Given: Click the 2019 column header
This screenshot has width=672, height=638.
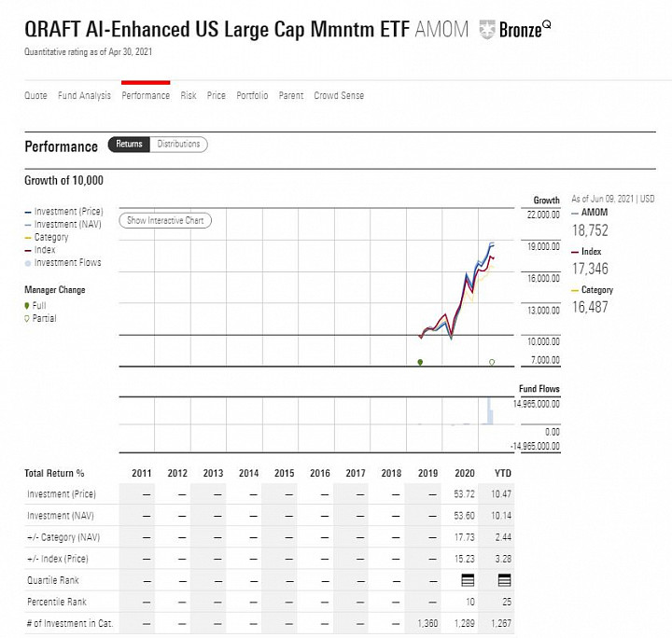Looking at the screenshot, I should pos(427,473).
